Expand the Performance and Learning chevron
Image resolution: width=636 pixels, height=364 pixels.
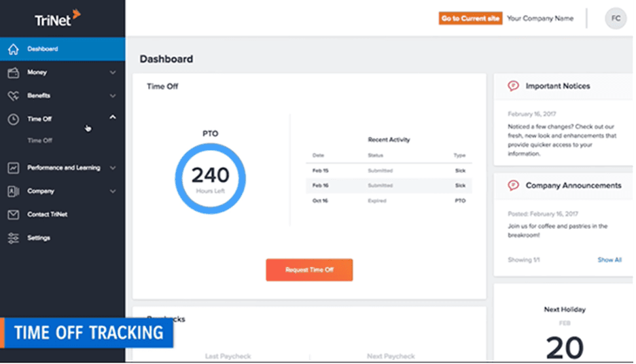(x=113, y=168)
